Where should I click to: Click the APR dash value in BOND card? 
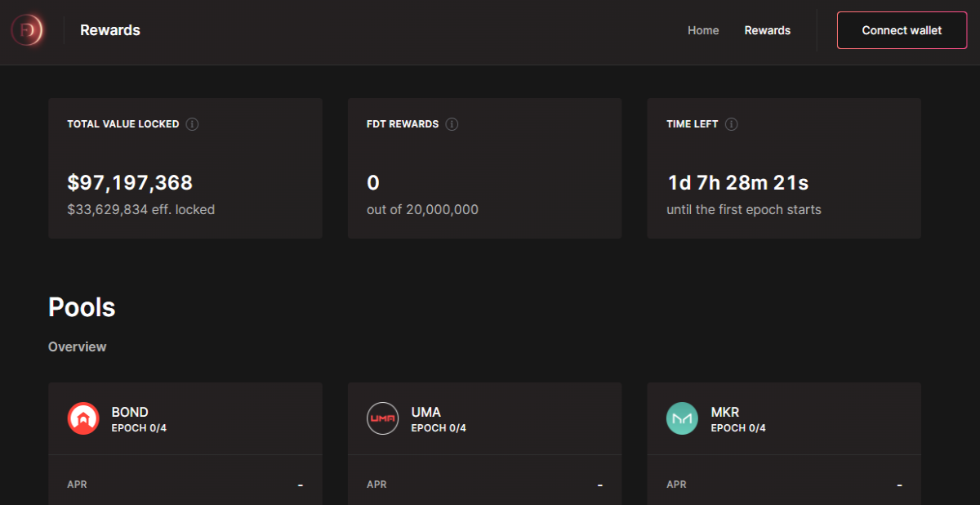300,485
